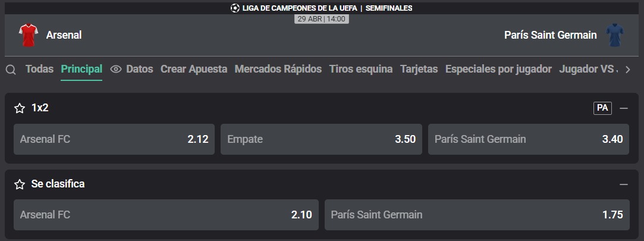Collapse the 1x2 market section
This screenshot has height=241, width=644.
[x=624, y=108]
